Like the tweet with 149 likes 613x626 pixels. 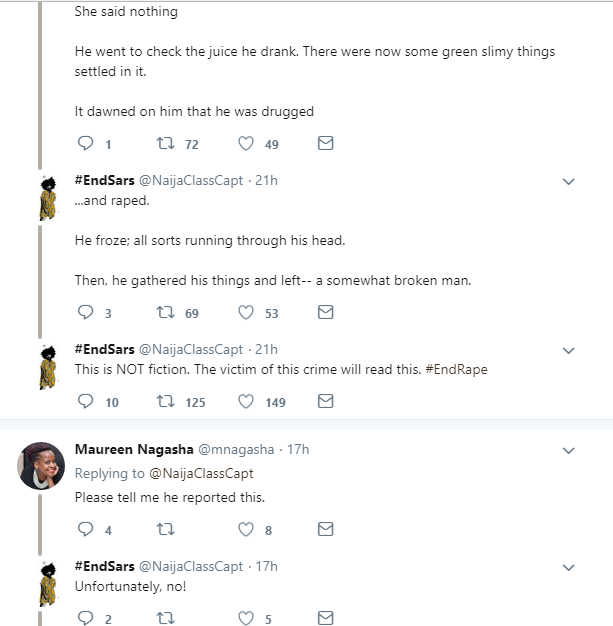pyautogui.click(x=246, y=402)
